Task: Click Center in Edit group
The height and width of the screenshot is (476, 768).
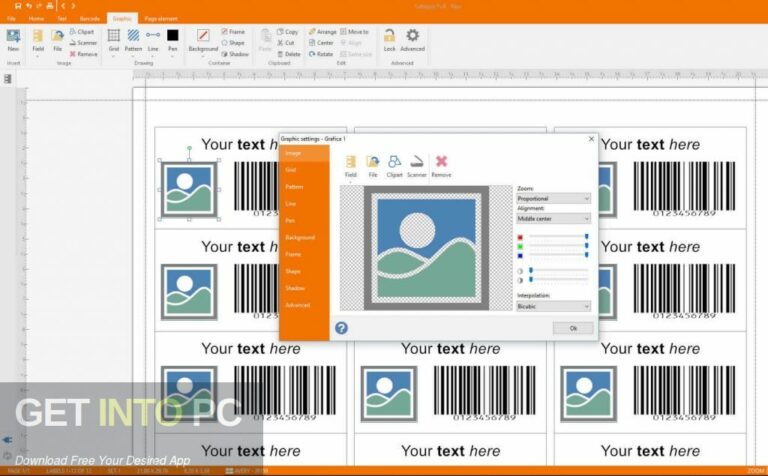Action: coord(321,43)
